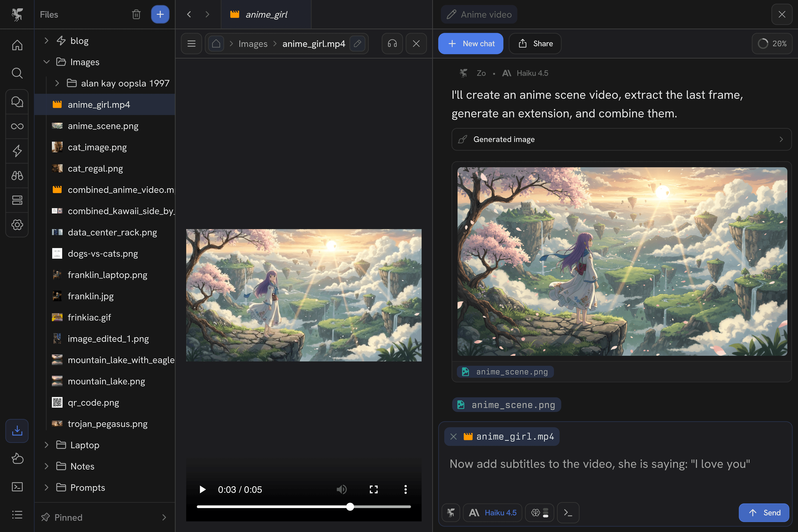Open the search icon in left sidebar
The image size is (798, 532).
pos(17,73)
